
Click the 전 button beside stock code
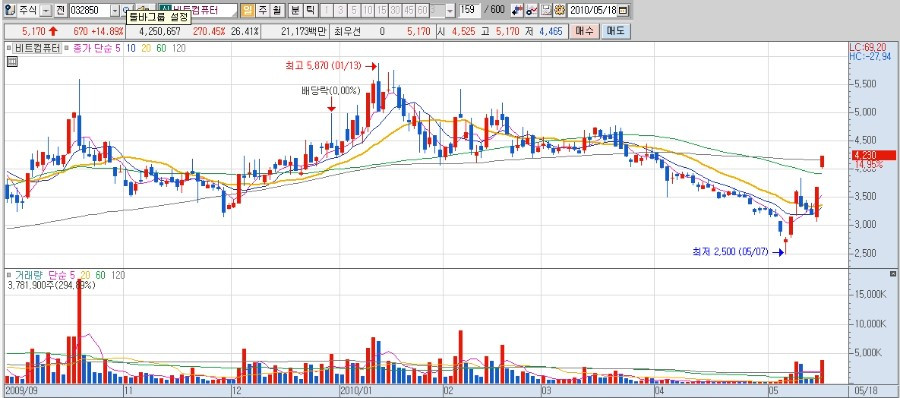60,10
